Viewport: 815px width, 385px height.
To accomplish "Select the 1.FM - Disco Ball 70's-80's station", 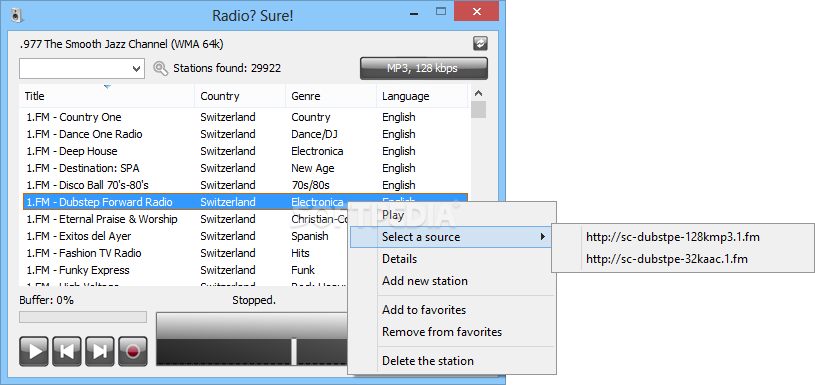I will 244,185.
